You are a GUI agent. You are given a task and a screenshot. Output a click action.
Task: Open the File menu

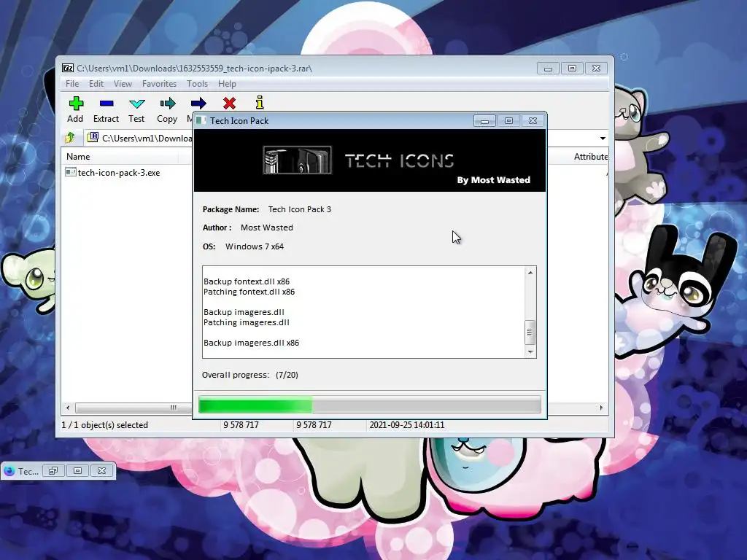(72, 84)
